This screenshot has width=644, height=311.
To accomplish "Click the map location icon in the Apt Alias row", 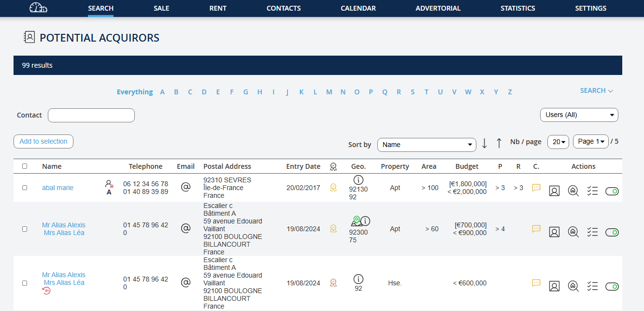I will [x=356, y=221].
